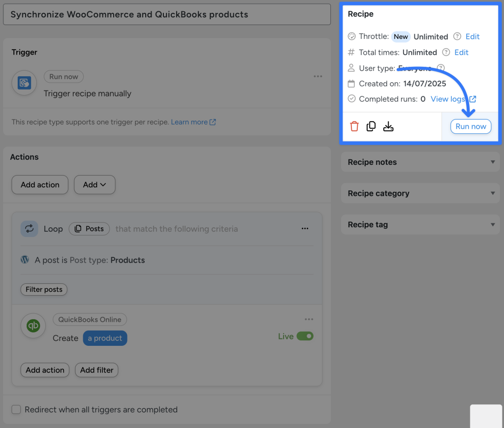504x428 pixels.
Task: Click the User type help icon
Action: (441, 68)
